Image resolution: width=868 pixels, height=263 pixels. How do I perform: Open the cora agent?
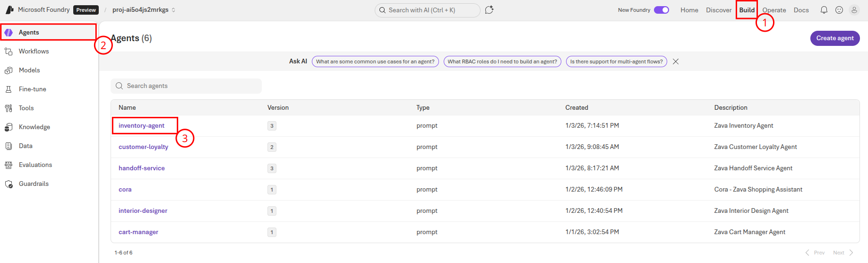pyautogui.click(x=125, y=190)
